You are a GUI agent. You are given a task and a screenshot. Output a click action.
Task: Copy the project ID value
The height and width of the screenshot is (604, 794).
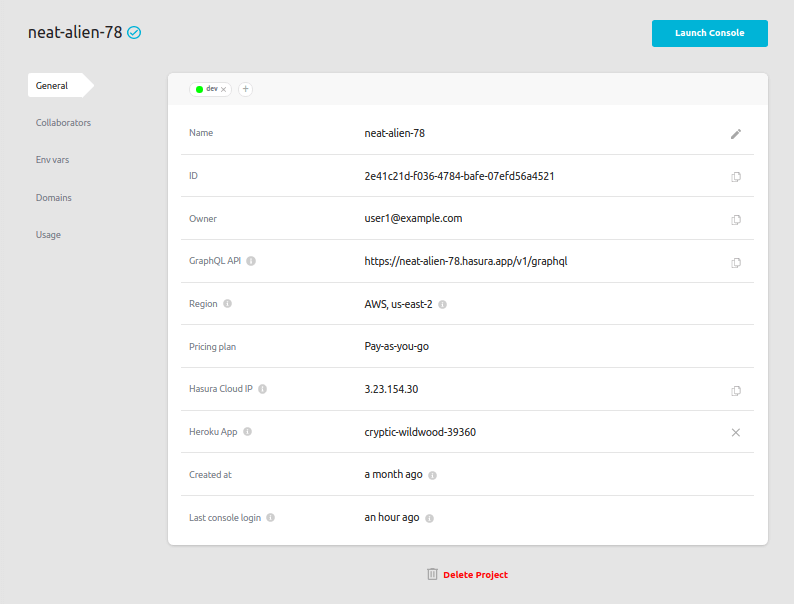click(736, 177)
